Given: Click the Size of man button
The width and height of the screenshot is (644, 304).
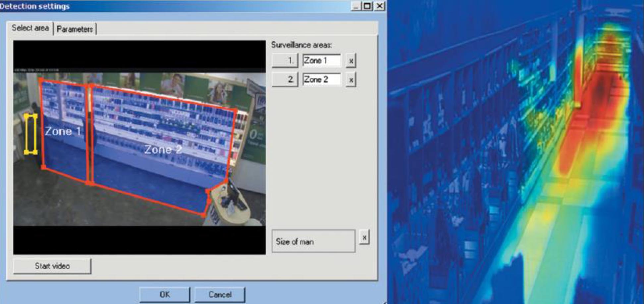Looking at the screenshot, I should [313, 241].
